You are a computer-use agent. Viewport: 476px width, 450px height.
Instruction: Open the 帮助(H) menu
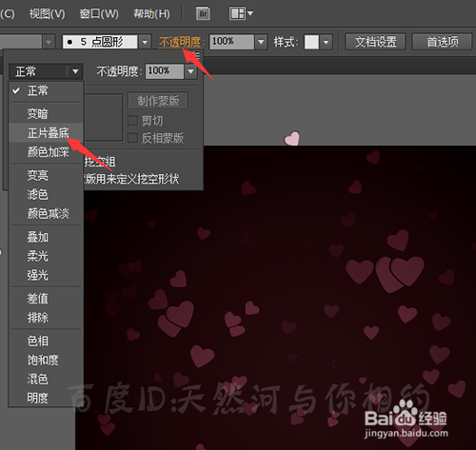[x=151, y=13]
